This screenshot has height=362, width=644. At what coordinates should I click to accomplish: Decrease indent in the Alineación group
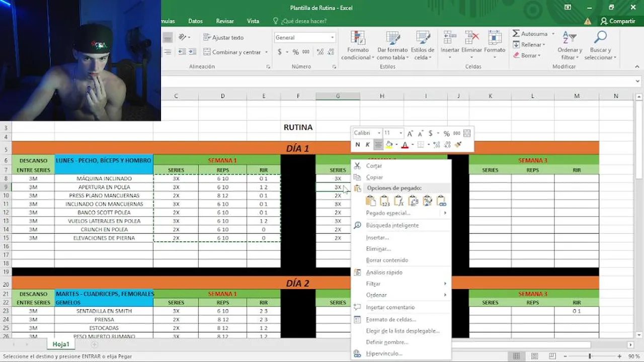pyautogui.click(x=182, y=52)
